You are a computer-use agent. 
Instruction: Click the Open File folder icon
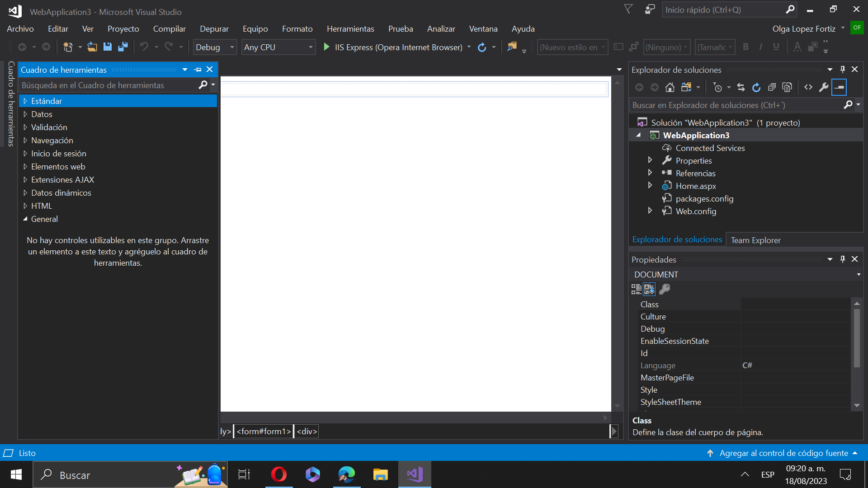click(x=92, y=47)
